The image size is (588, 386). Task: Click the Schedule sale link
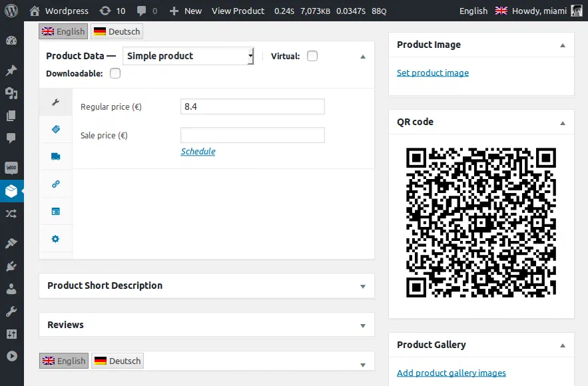(x=198, y=151)
